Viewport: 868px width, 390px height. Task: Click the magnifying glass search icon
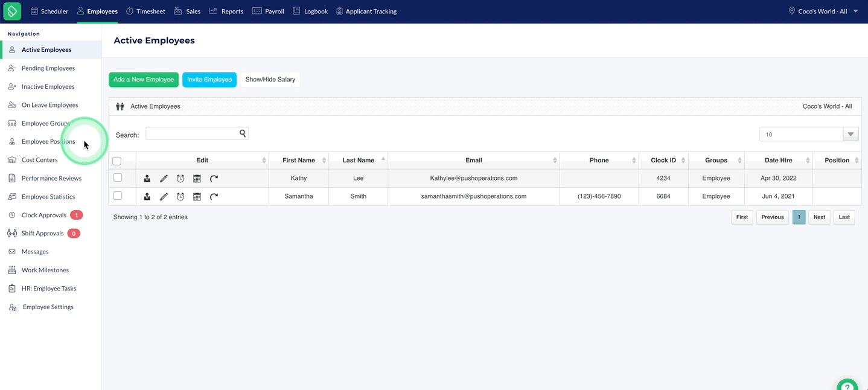(243, 133)
